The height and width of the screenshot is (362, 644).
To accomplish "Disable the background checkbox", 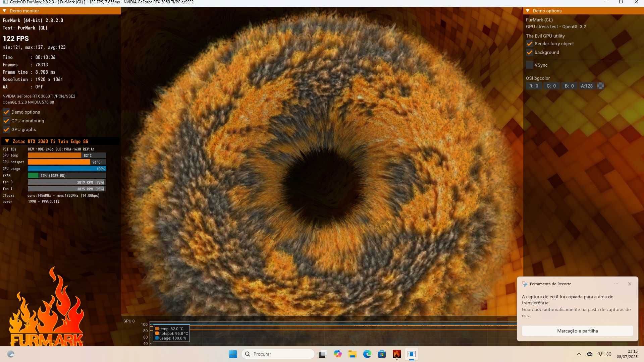I will 529,52.
